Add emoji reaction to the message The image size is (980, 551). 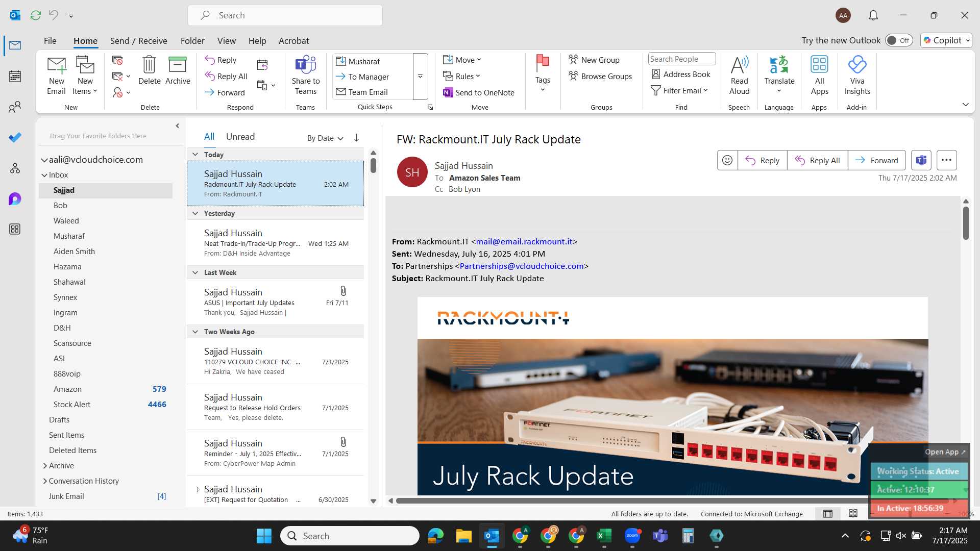click(727, 160)
